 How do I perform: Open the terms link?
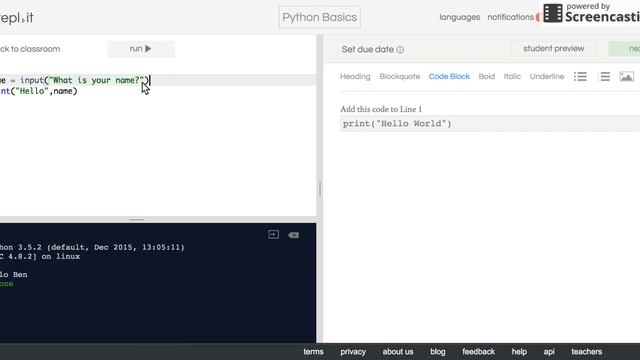click(313, 351)
